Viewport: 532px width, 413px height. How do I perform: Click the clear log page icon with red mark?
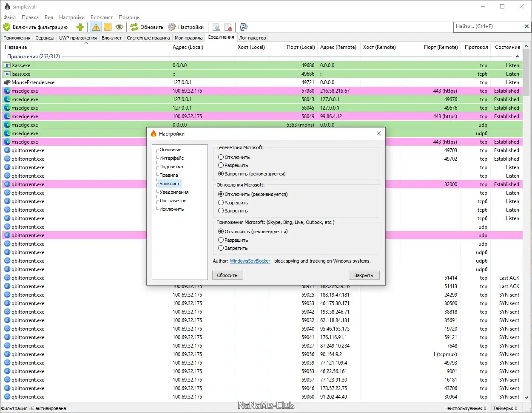[x=228, y=27]
